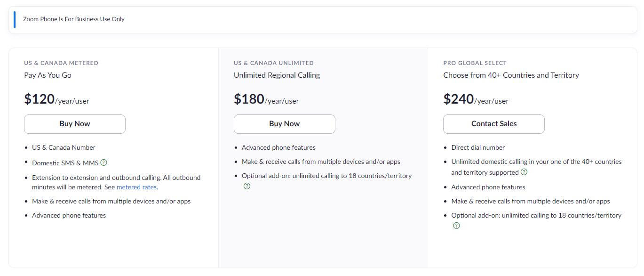Screen dimensions: 644x276
Task: Click the $240/year/user price
Action: click(476, 99)
